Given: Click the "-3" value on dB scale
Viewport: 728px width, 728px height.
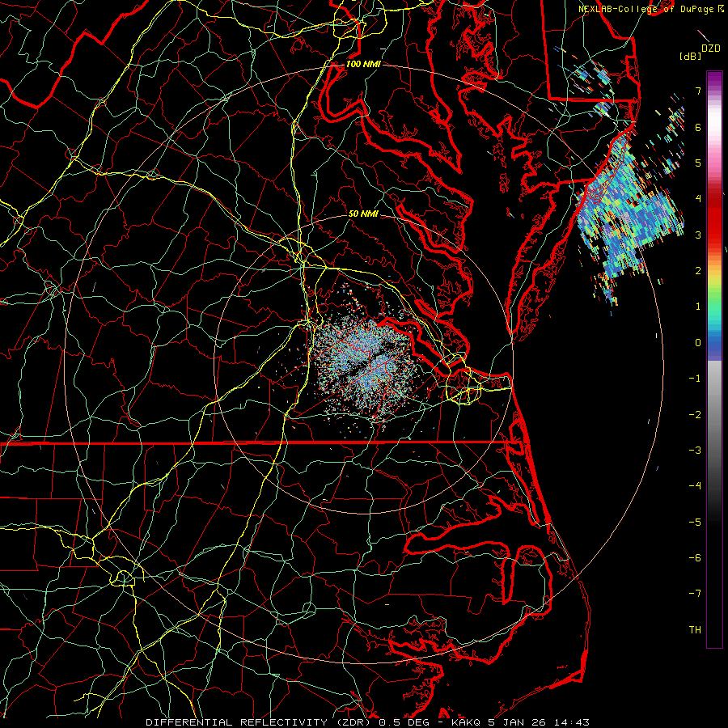Looking at the screenshot, I should (695, 451).
